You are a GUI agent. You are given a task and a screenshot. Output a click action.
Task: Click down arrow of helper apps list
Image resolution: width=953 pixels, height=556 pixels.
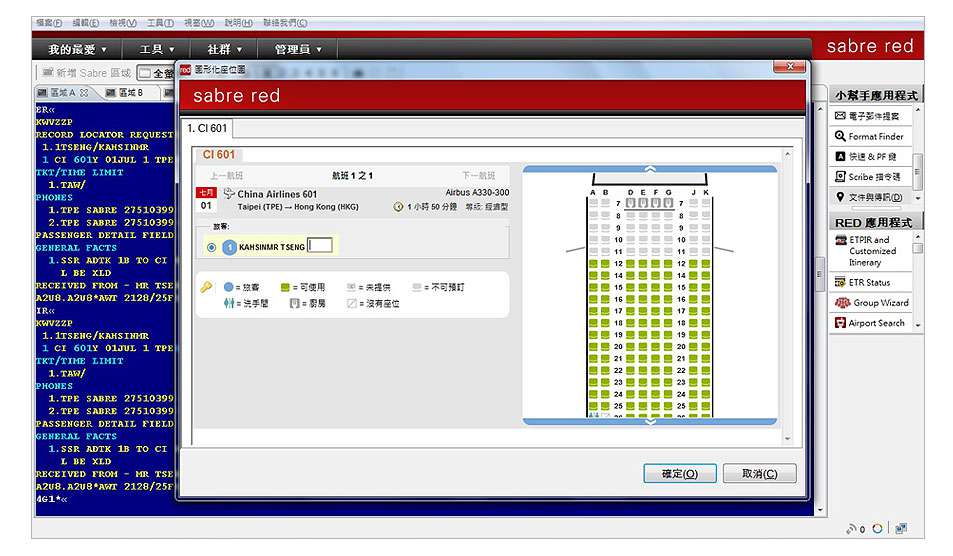[x=918, y=198]
